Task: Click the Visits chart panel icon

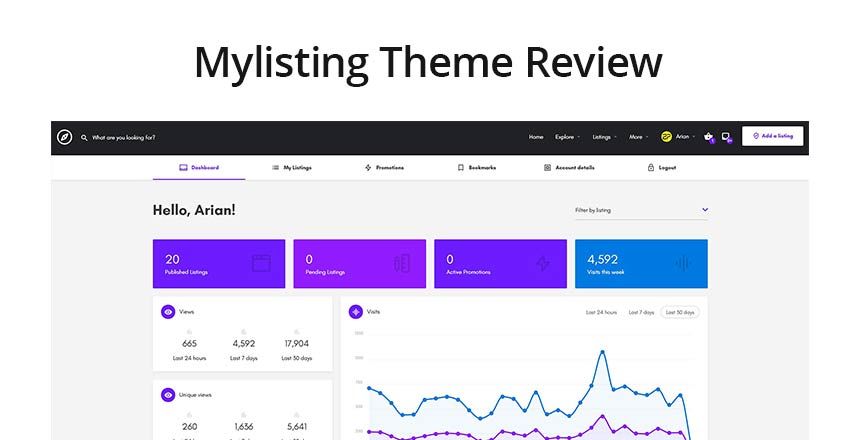Action: point(356,312)
